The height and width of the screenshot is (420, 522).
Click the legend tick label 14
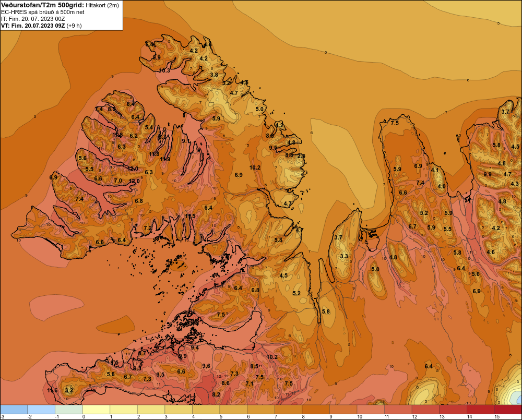(469, 417)
